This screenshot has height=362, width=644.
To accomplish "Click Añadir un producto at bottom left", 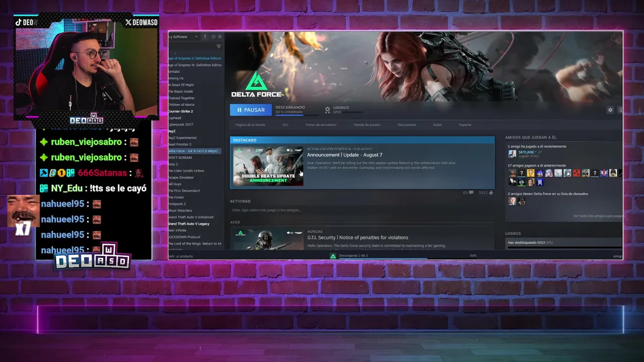I will point(180,256).
